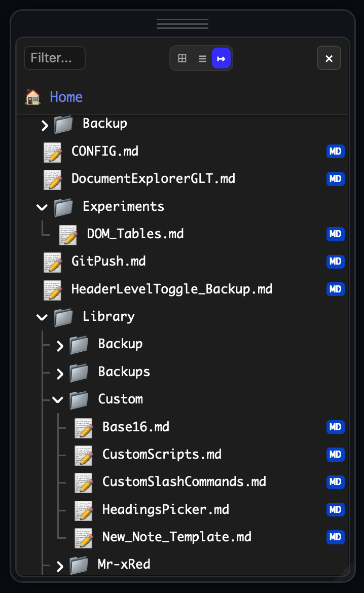This screenshot has height=593, width=364.
Task: Switch to list view mode
Action: coord(202,59)
